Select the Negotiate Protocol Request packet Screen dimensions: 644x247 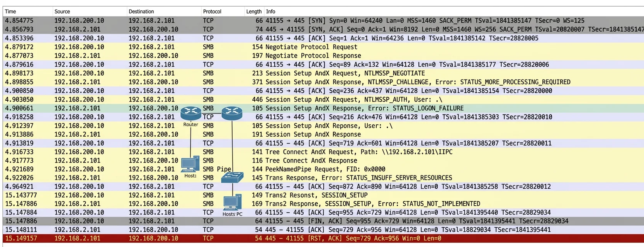323,47
